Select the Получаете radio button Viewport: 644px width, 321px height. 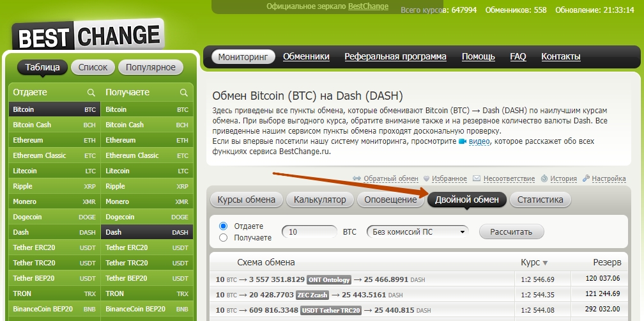[224, 238]
